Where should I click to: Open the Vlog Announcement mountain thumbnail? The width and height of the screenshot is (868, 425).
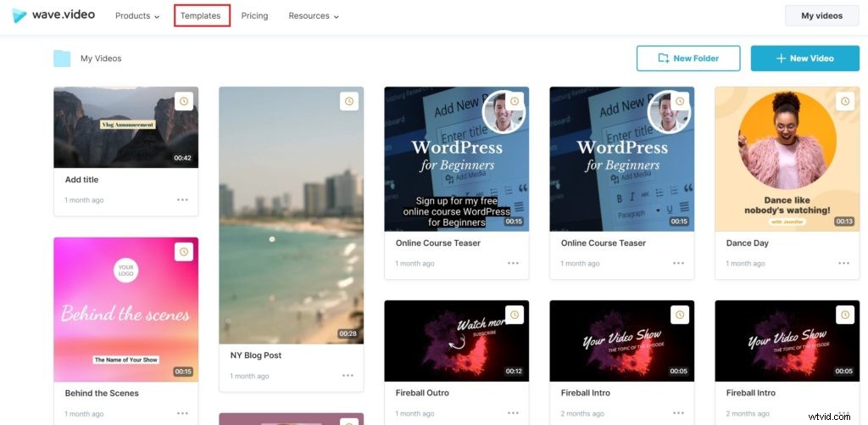coord(125,127)
